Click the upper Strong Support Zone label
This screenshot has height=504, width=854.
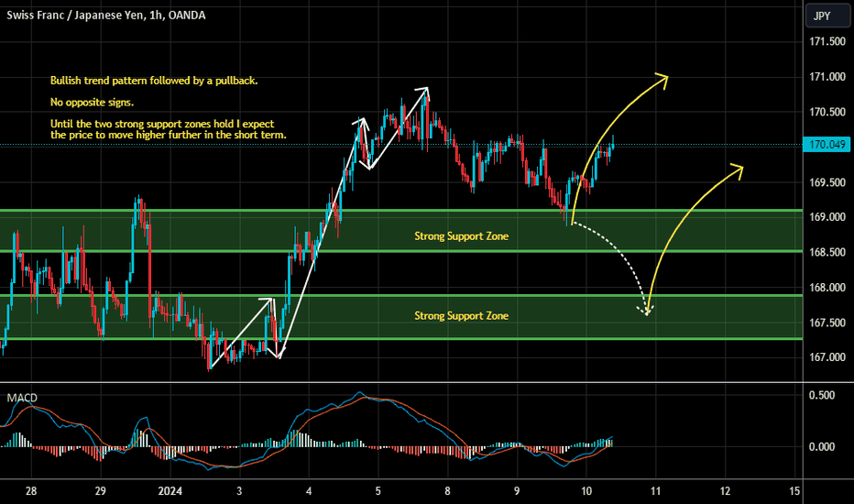coord(461,236)
